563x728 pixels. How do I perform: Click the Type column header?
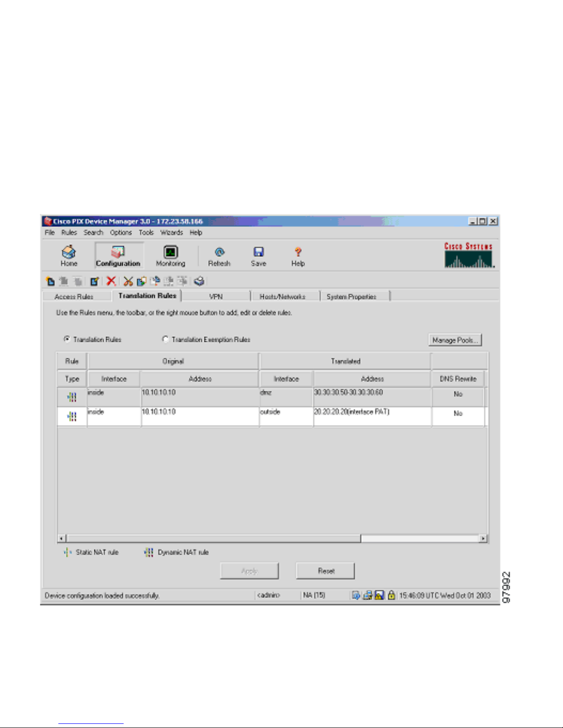tap(72, 379)
